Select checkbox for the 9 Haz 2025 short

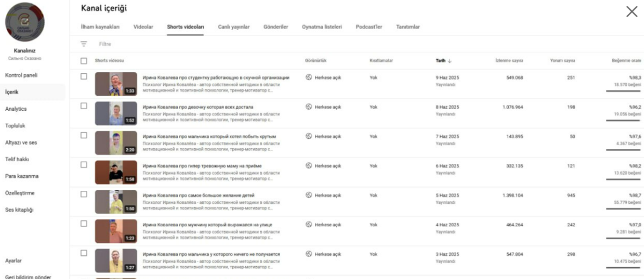pyautogui.click(x=84, y=76)
